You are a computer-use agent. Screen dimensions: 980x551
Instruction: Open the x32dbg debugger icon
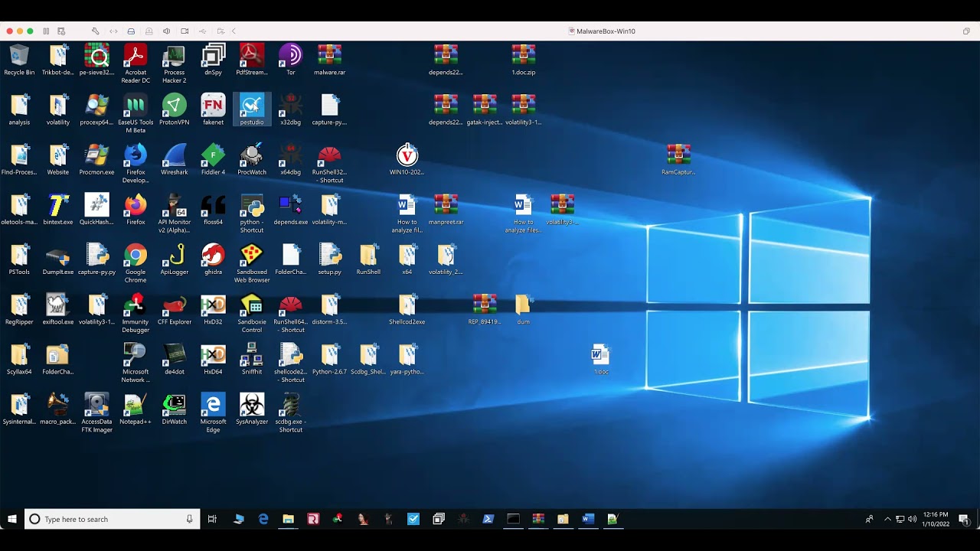pos(290,109)
